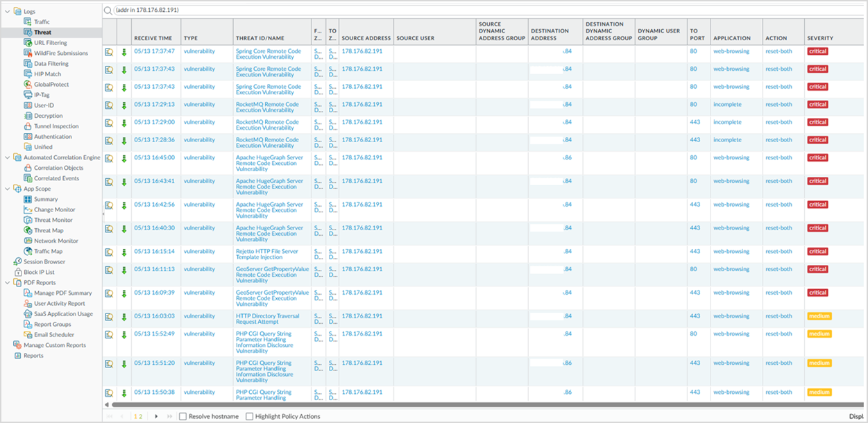868x423 pixels.
Task: Collapse the Logs tree node
Action: [x=6, y=12]
